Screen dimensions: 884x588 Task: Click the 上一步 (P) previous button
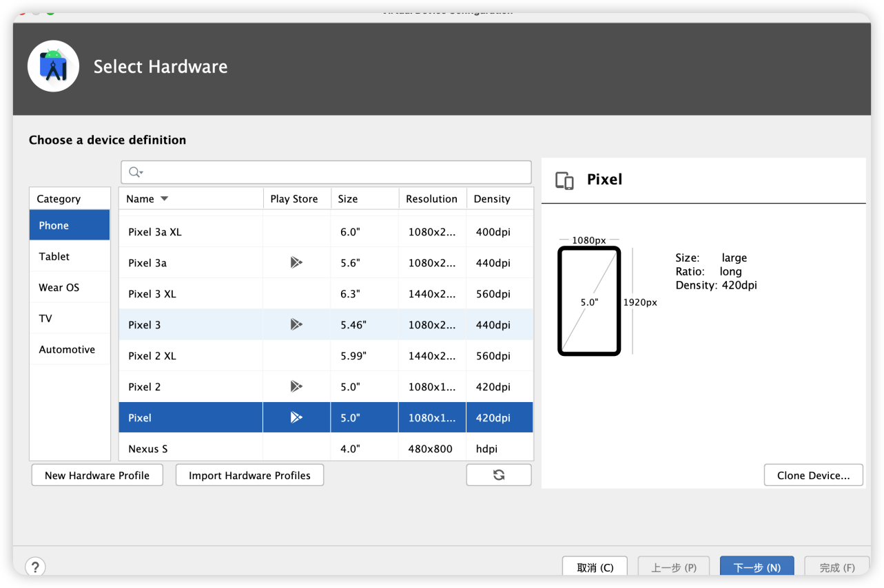coord(674,567)
